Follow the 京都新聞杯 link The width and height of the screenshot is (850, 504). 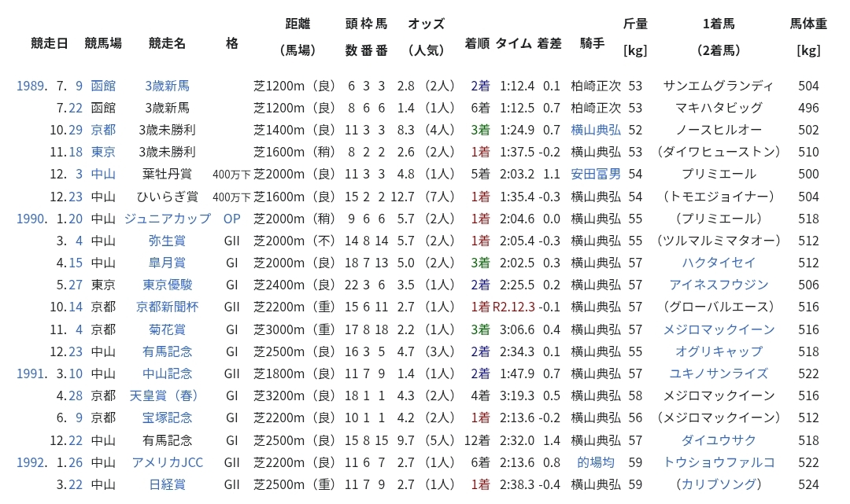(167, 307)
